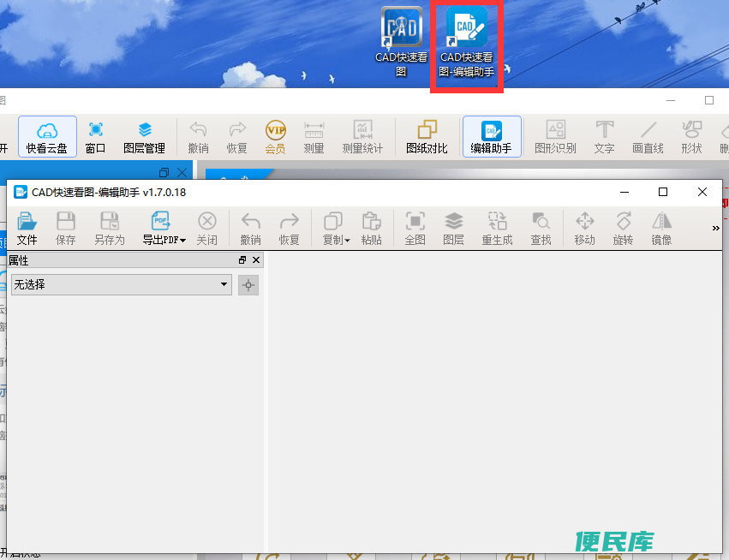This screenshot has height=560, width=729.
Task: Select the 画直线 line tool
Action: pos(648,137)
